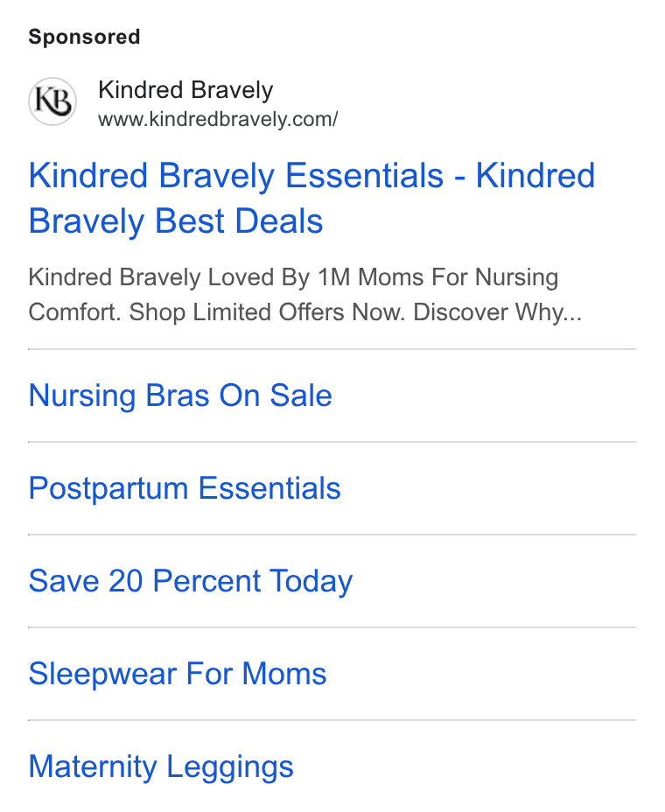
Task: Open the Kindred Bravely advertiser name
Action: click(185, 90)
